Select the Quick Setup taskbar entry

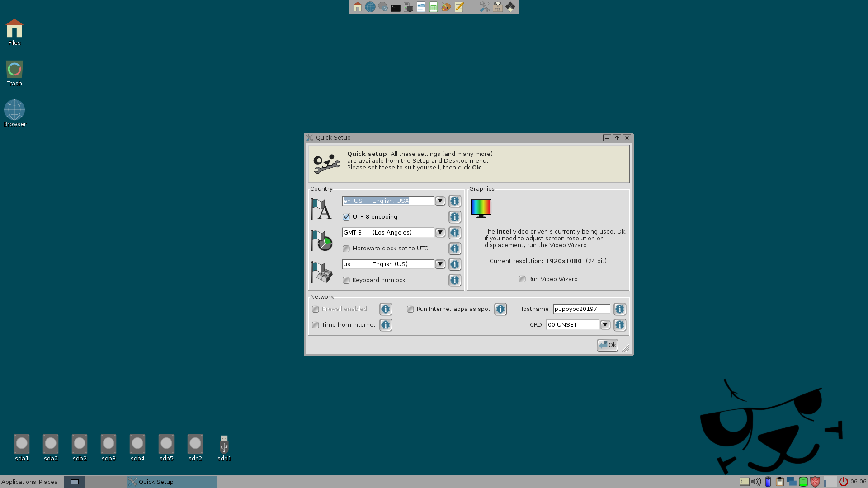tap(172, 482)
